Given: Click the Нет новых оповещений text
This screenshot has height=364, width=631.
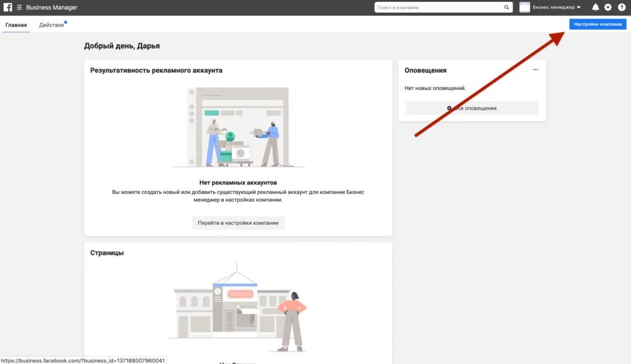Looking at the screenshot, I should (435, 88).
